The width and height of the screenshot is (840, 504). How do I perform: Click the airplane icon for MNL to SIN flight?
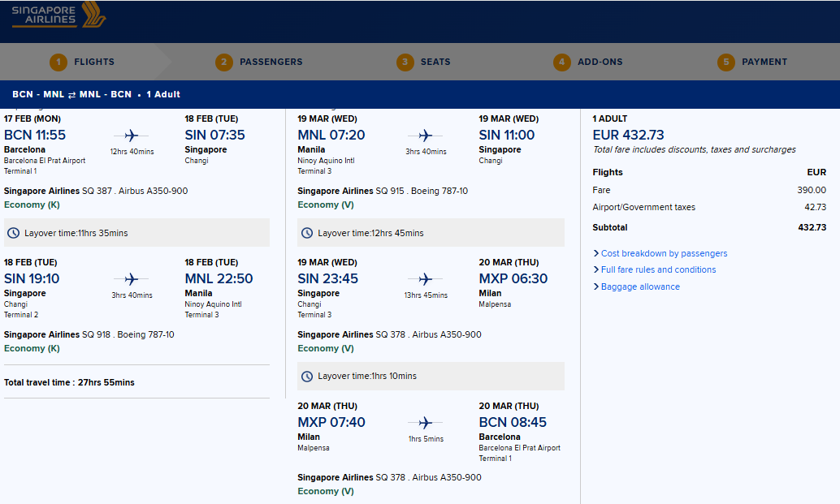click(426, 136)
